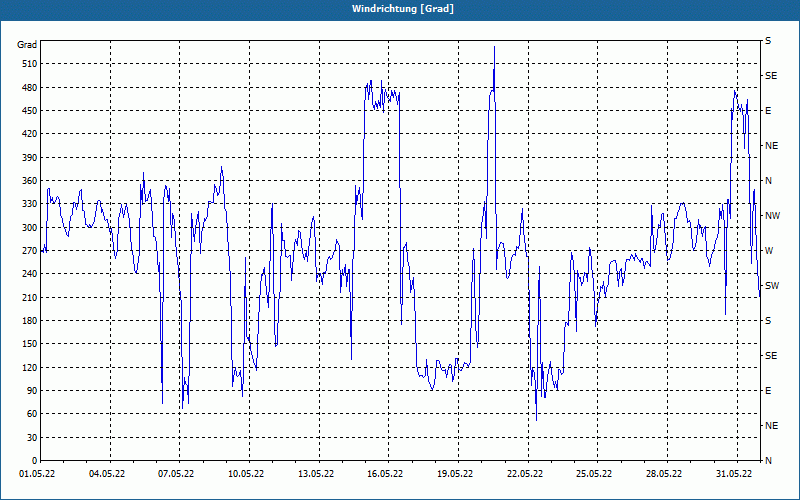
Task: Click the x-axis date 04.05.22
Action: (x=107, y=474)
